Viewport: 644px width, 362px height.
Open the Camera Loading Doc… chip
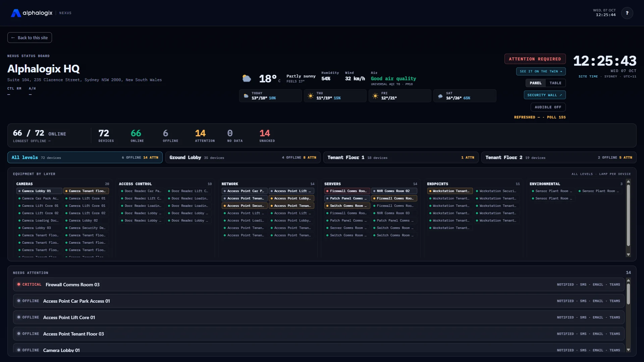[39, 221]
